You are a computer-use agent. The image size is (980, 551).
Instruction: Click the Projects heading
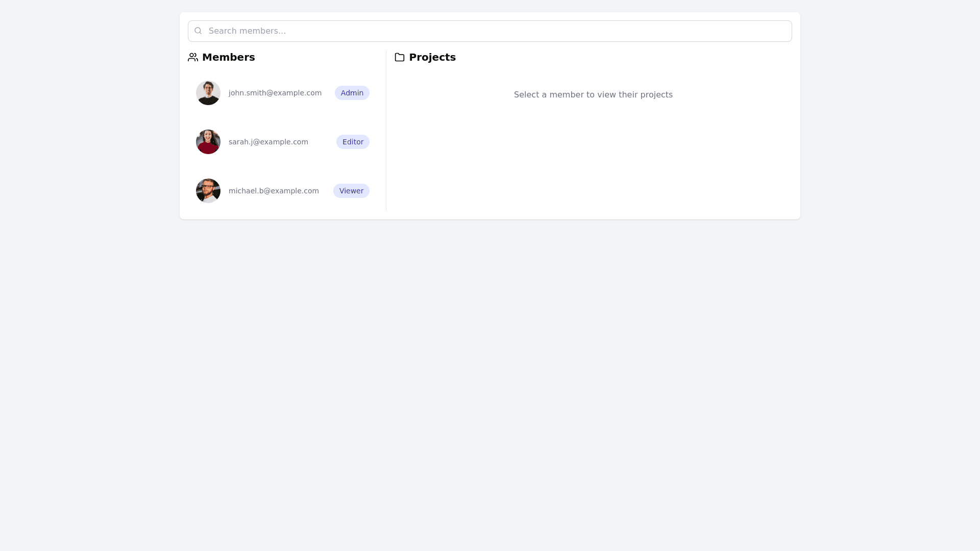click(x=432, y=57)
